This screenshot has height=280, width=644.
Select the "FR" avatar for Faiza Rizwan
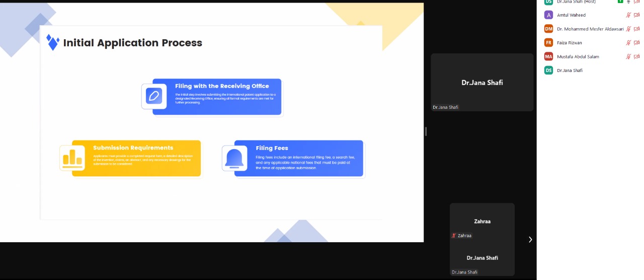[x=548, y=43]
